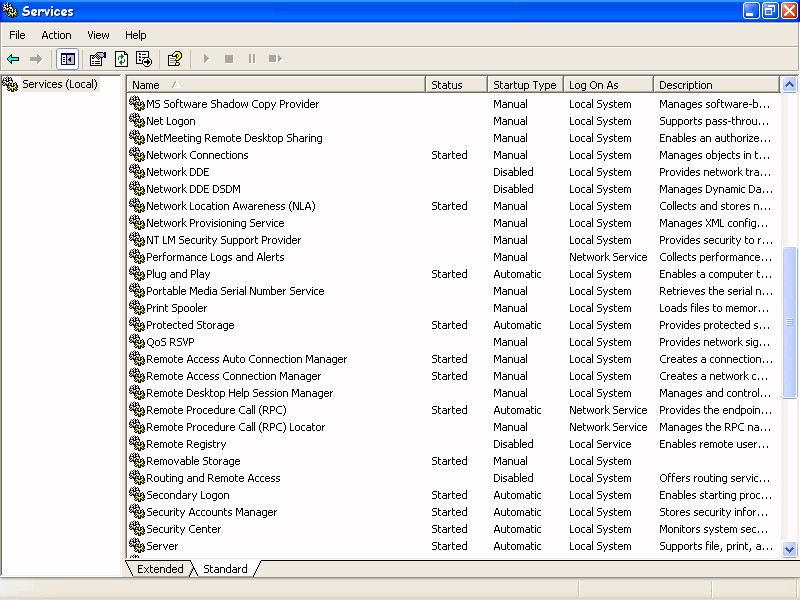The image size is (800, 600).
Task: Click the Back arrow toolbar icon
Action: (13, 59)
